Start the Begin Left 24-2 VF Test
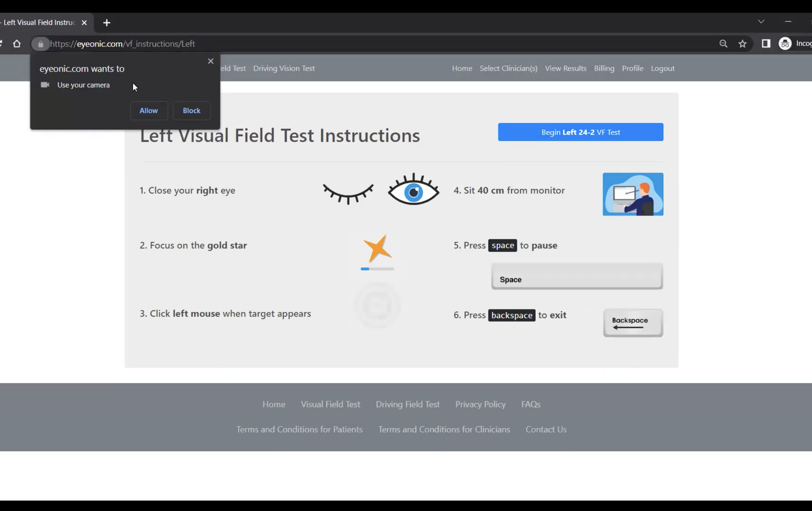The height and width of the screenshot is (511, 812). [580, 132]
